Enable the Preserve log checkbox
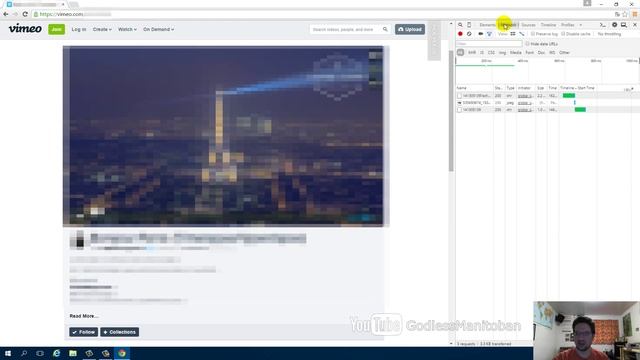This screenshot has width=640, height=360. click(x=533, y=34)
